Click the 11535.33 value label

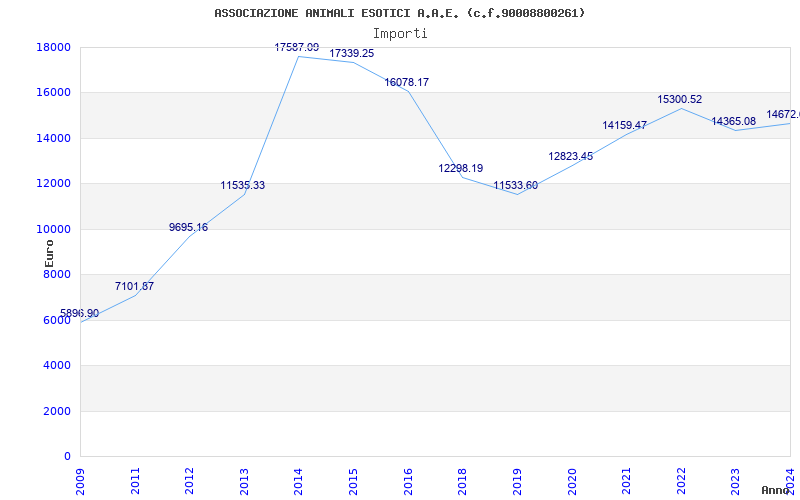(x=243, y=185)
